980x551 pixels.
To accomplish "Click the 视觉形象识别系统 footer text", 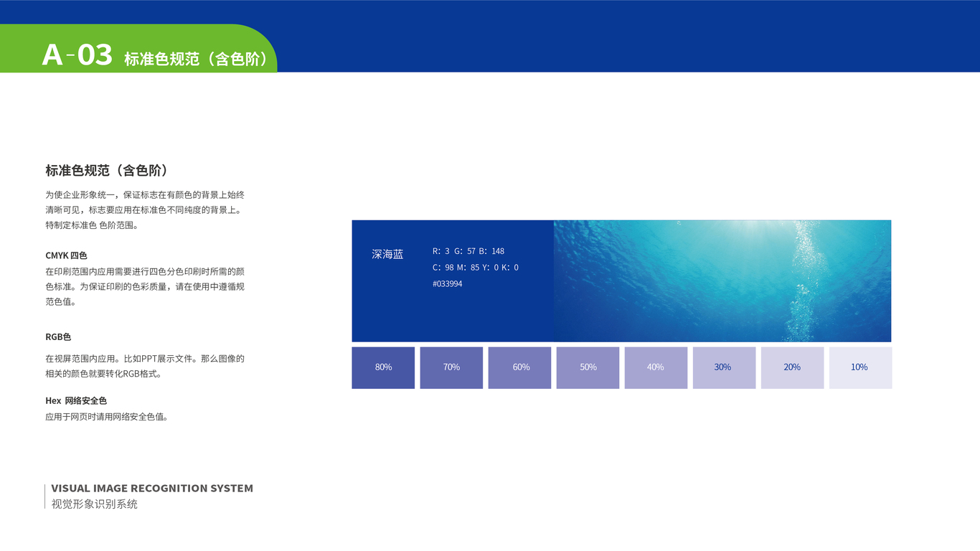I will click(x=94, y=504).
